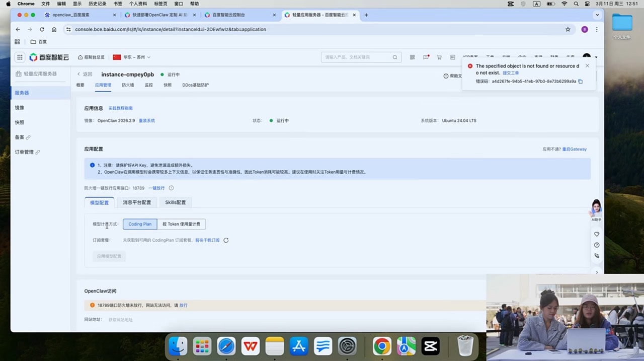The width and height of the screenshot is (644, 361).
Task: Copy the error code from notification
Action: pos(580,82)
